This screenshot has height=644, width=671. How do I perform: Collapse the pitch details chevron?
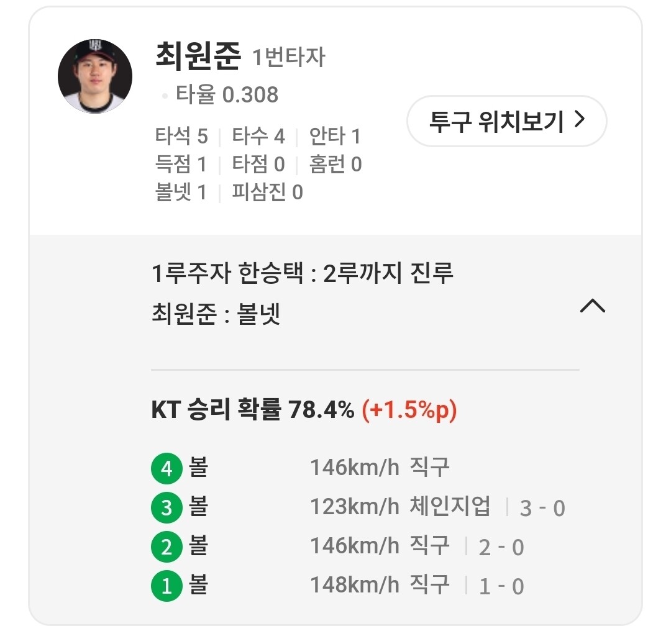click(x=592, y=306)
